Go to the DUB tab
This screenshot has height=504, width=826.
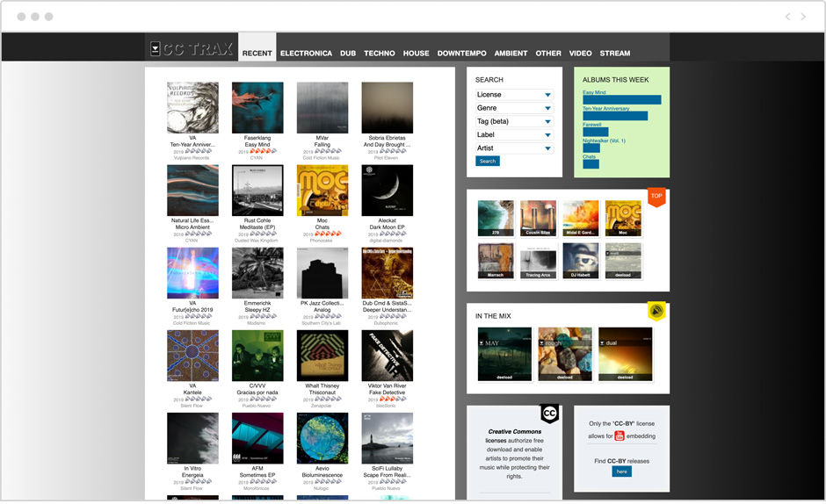pos(348,54)
